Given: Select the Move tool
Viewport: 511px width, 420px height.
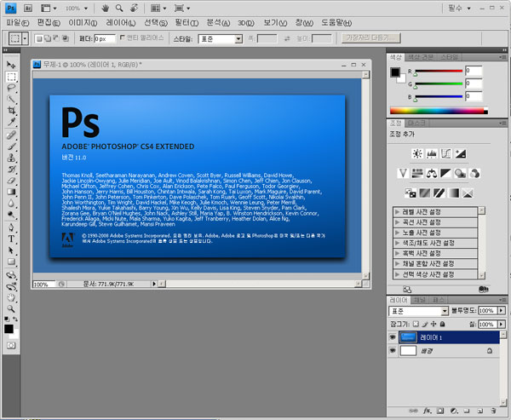Looking at the screenshot, I should coord(11,65).
